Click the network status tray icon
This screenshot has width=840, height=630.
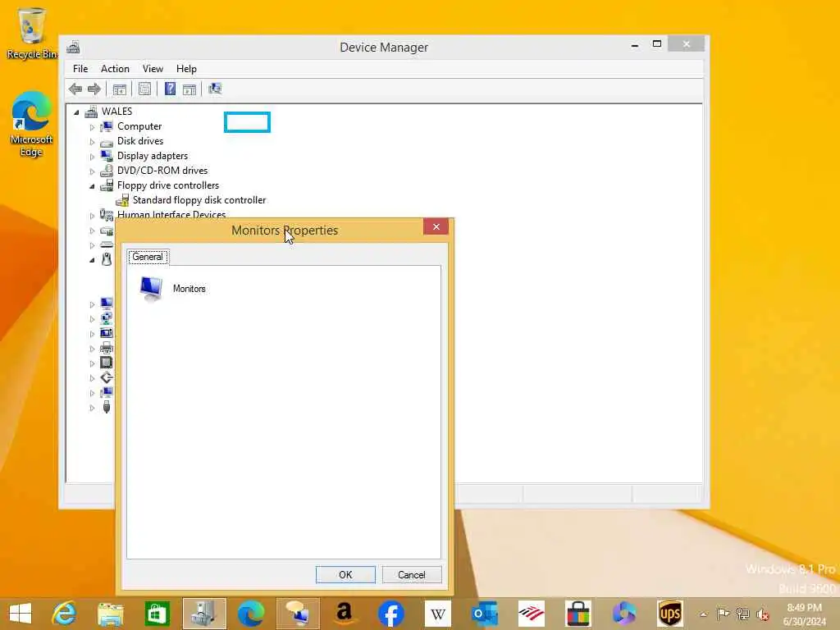click(742, 614)
